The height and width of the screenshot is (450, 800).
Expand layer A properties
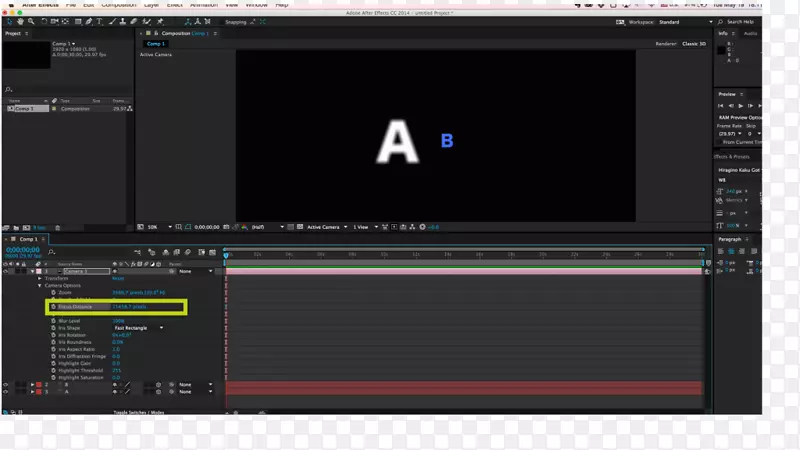33,392
